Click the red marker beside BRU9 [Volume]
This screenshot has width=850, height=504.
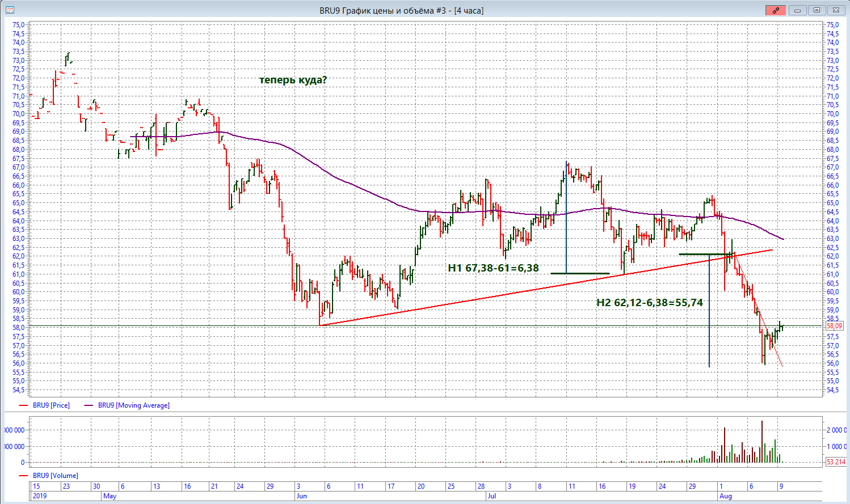(x=23, y=476)
